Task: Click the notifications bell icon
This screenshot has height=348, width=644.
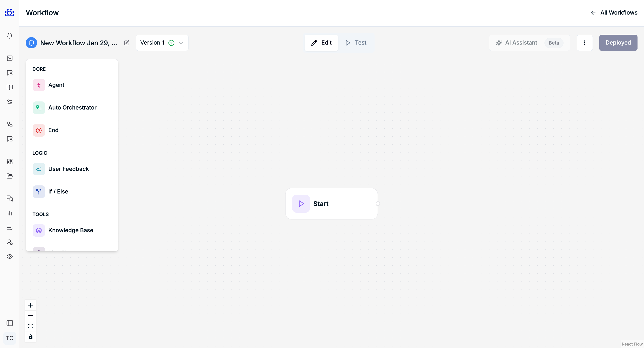Action: pyautogui.click(x=9, y=36)
